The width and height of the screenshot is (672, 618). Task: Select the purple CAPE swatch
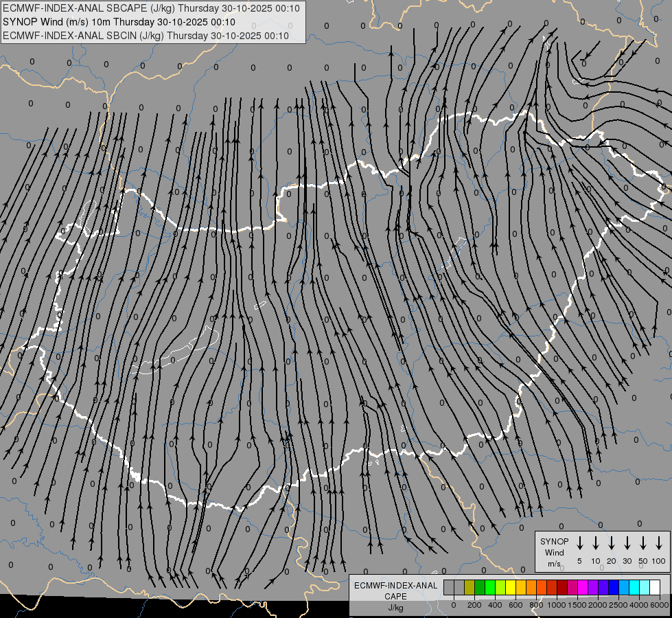(593, 587)
